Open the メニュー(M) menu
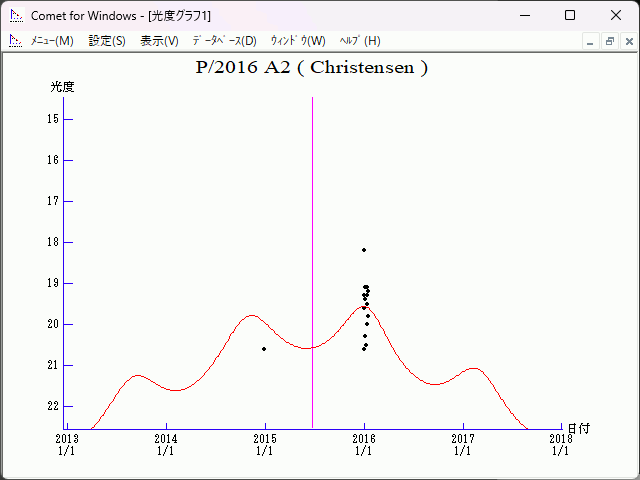Screen dimensions: 640x480 pyautogui.click(x=52, y=41)
